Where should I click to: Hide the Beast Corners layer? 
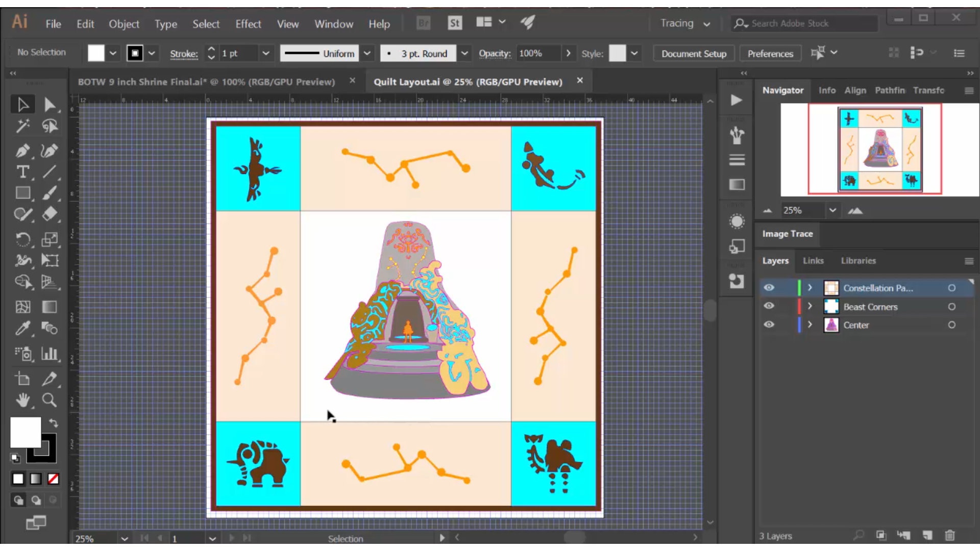click(x=769, y=306)
